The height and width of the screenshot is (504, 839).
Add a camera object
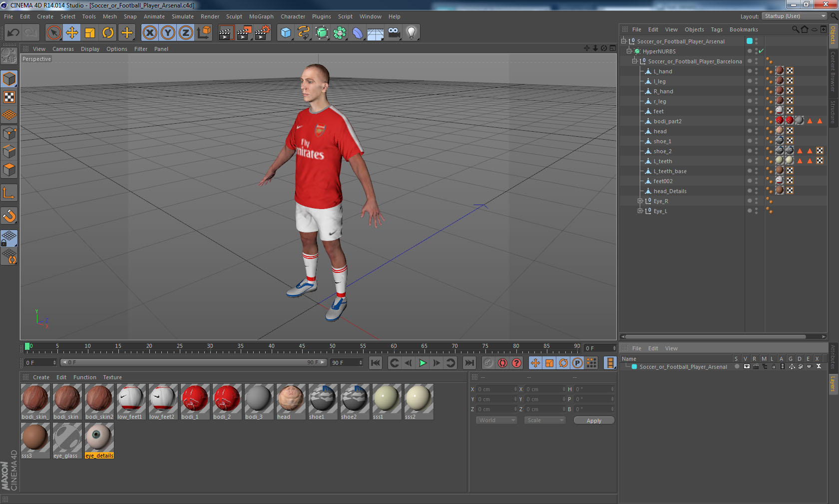point(394,33)
